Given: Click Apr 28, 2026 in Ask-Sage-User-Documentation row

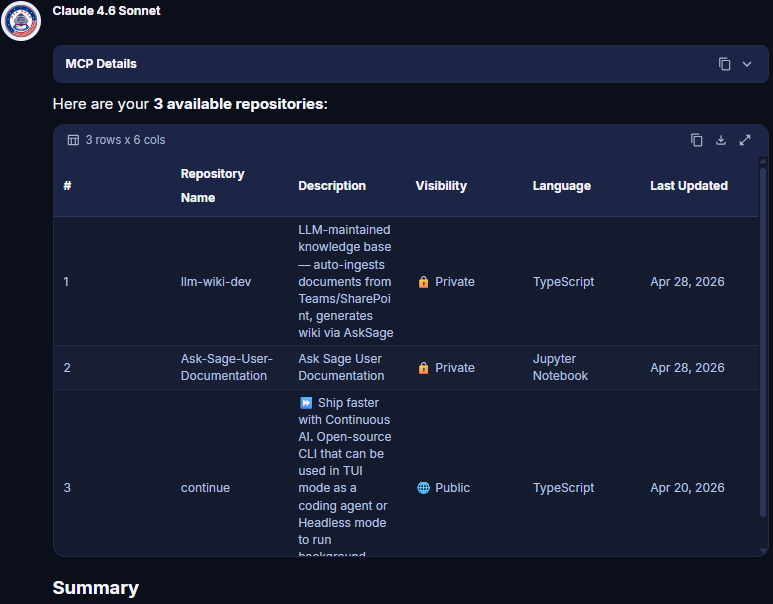Looking at the screenshot, I should click(x=687, y=368).
